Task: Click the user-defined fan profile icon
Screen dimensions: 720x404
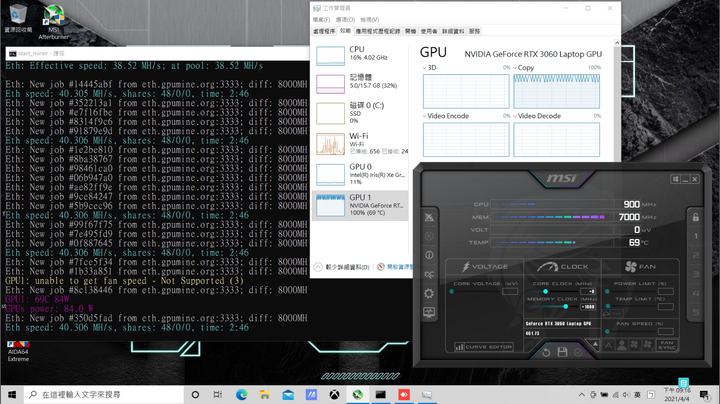Action: [622, 345]
